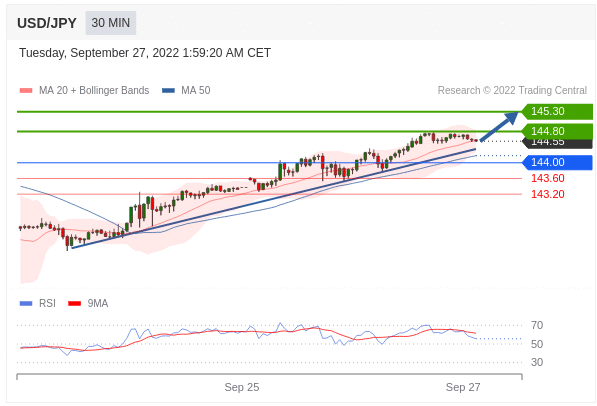The height and width of the screenshot is (406, 597).
Task: Click the red 9MA legend swatch
Action: 74,304
